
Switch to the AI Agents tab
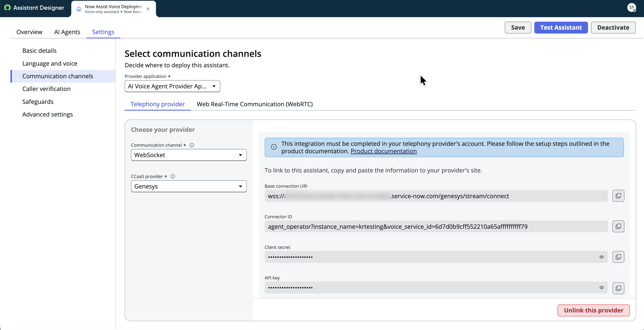67,32
